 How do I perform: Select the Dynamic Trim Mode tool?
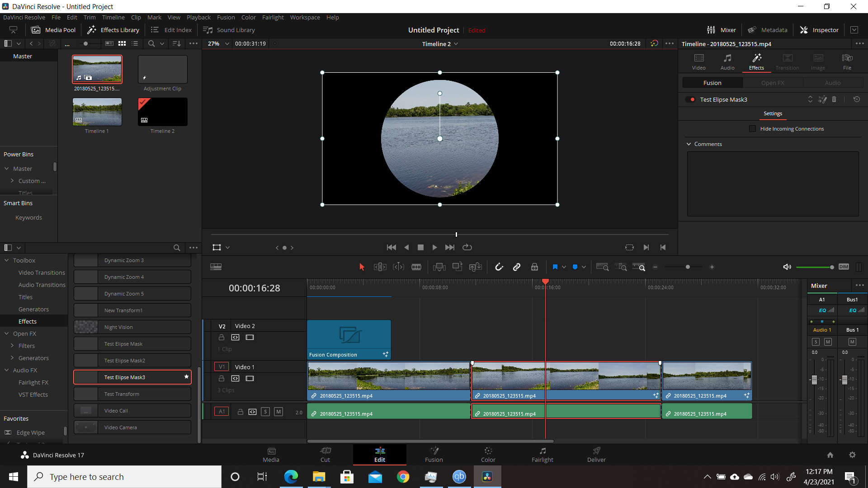398,267
